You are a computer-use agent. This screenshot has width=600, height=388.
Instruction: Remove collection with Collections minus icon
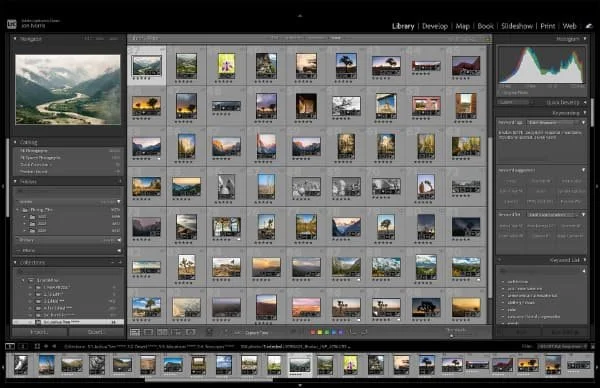[x=113, y=262]
